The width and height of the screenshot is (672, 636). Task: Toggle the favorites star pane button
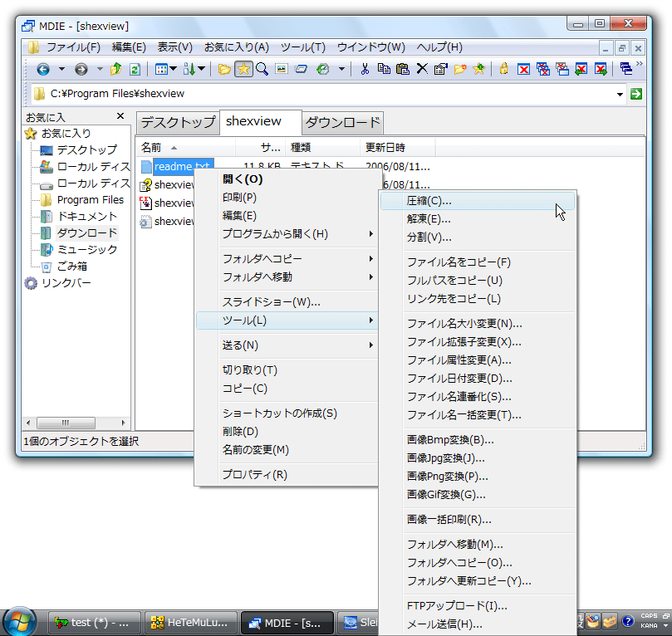coord(243,69)
